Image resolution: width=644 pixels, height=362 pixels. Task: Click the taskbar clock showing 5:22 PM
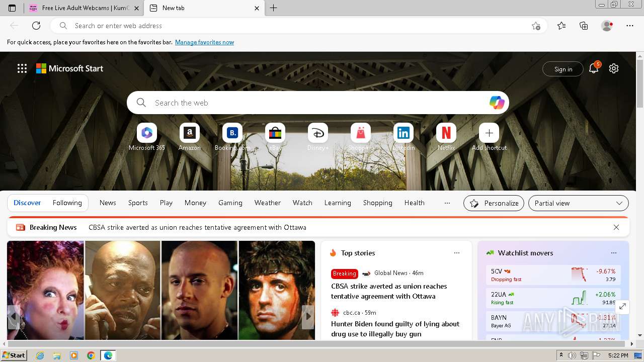[x=618, y=355]
